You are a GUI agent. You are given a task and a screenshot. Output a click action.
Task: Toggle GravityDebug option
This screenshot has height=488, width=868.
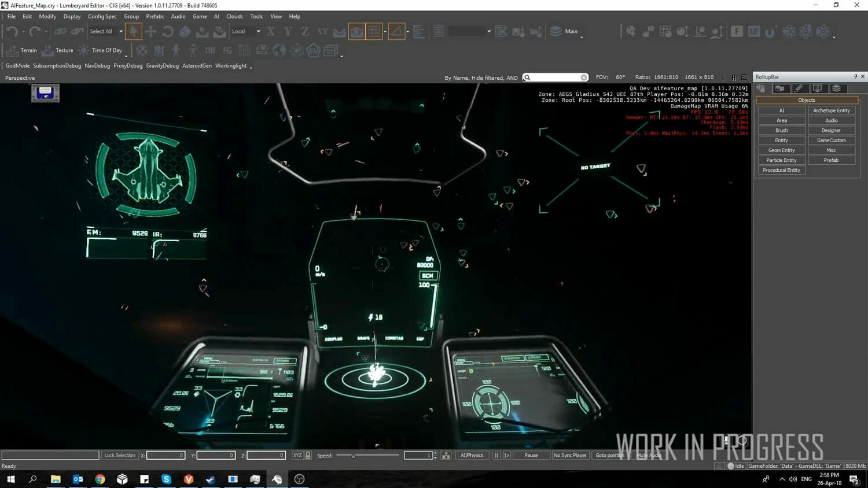tap(162, 66)
